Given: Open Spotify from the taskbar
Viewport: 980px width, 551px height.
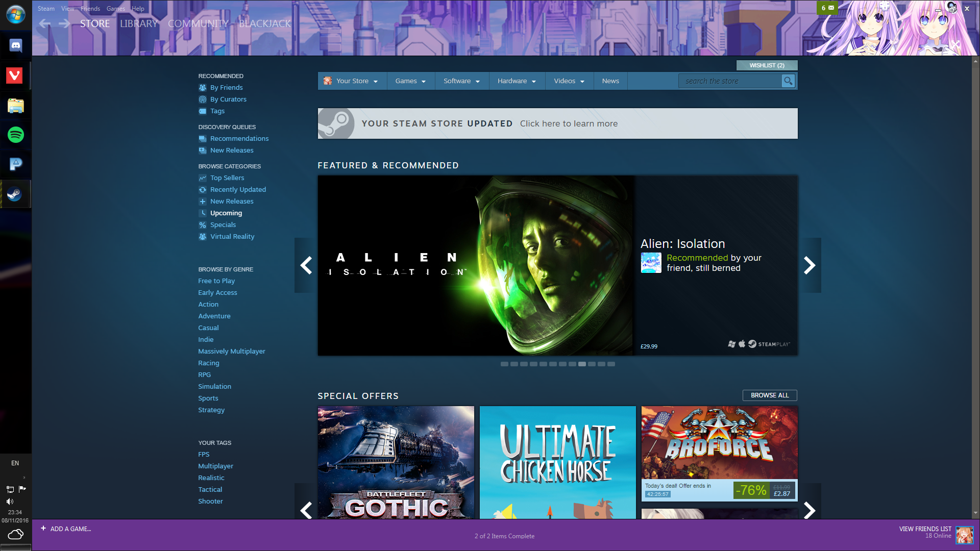Looking at the screenshot, I should 16,135.
